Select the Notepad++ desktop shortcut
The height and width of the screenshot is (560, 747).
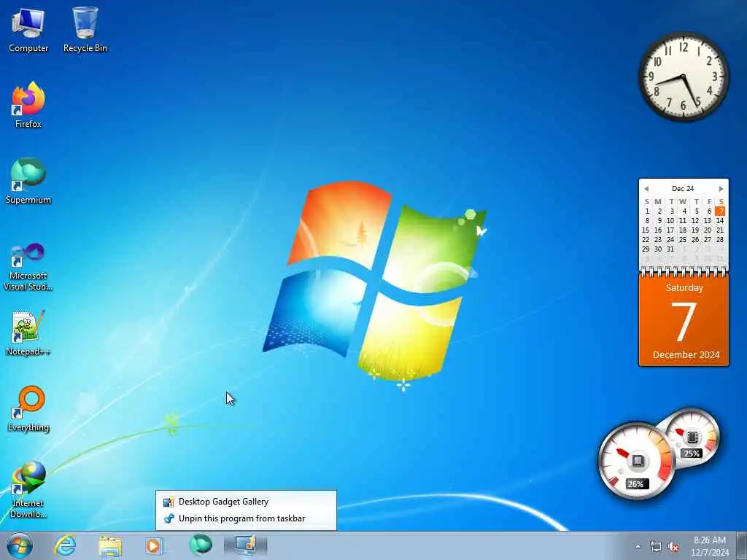click(28, 332)
